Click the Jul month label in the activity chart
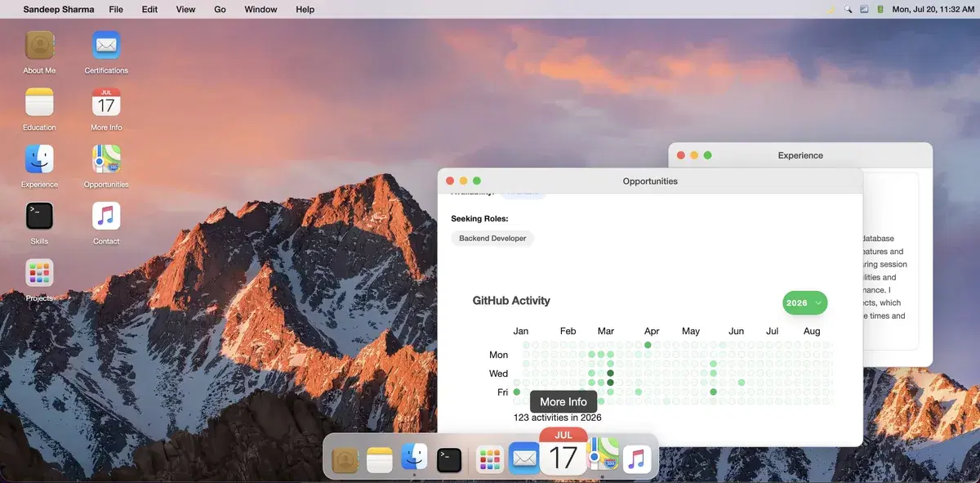Screen dimensions: 980x483 click(772, 331)
